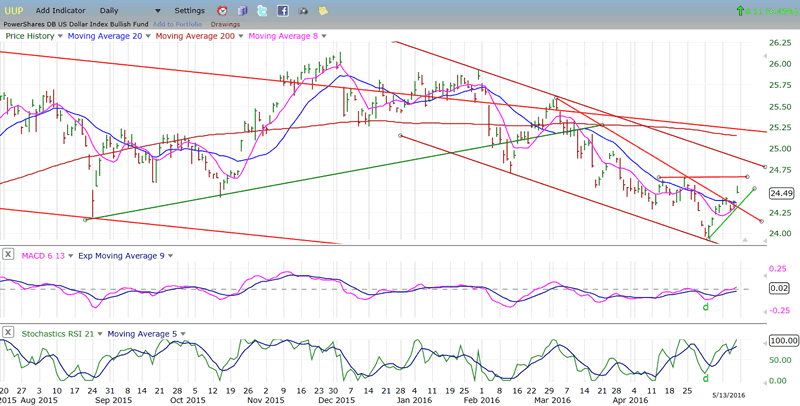Close the Stochastics RSI panel

click(9, 330)
